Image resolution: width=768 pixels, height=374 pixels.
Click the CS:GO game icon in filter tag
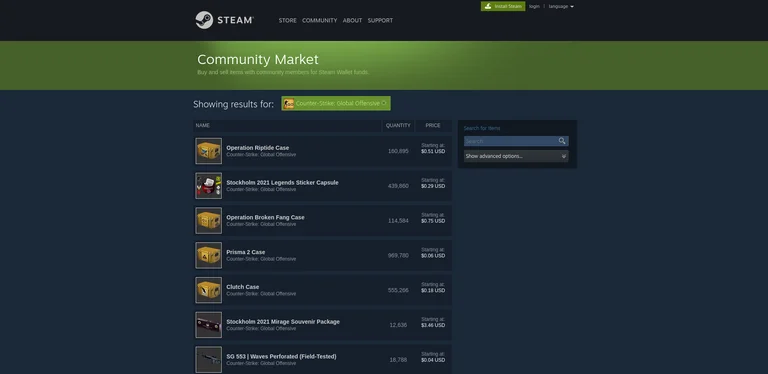[x=289, y=103]
